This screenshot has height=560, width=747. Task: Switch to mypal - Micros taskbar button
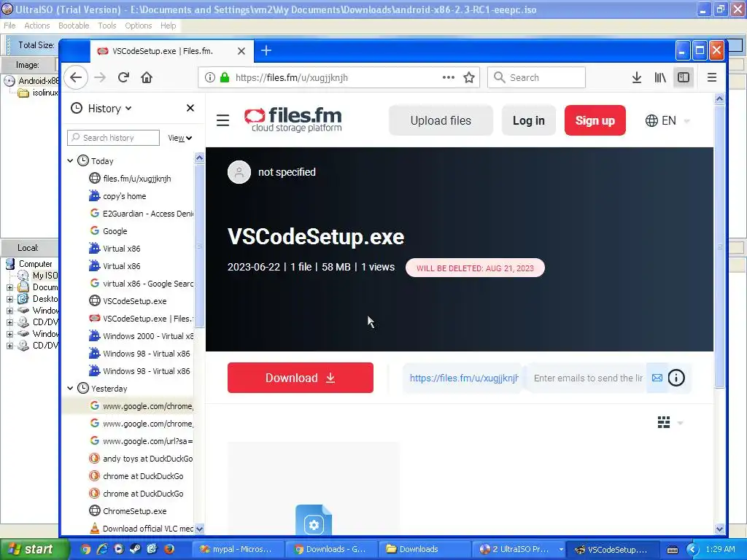point(237,549)
